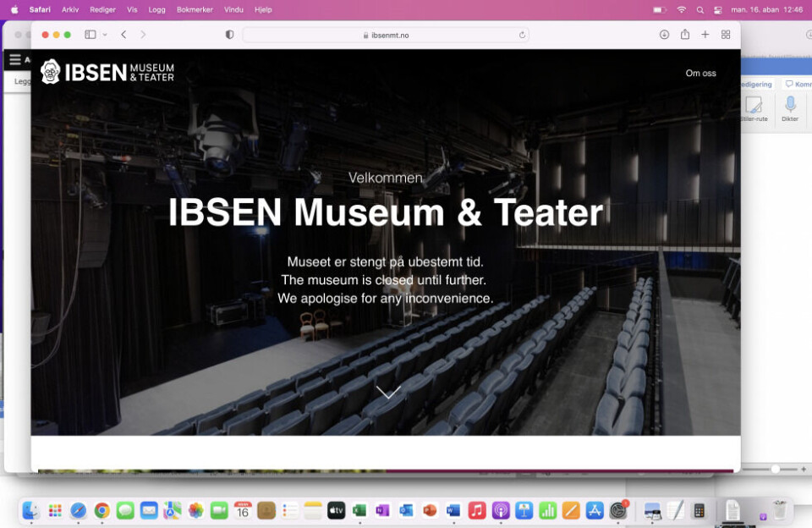Viewport: 812px width, 528px height.
Task: Open the Vis menu
Action: point(132,9)
